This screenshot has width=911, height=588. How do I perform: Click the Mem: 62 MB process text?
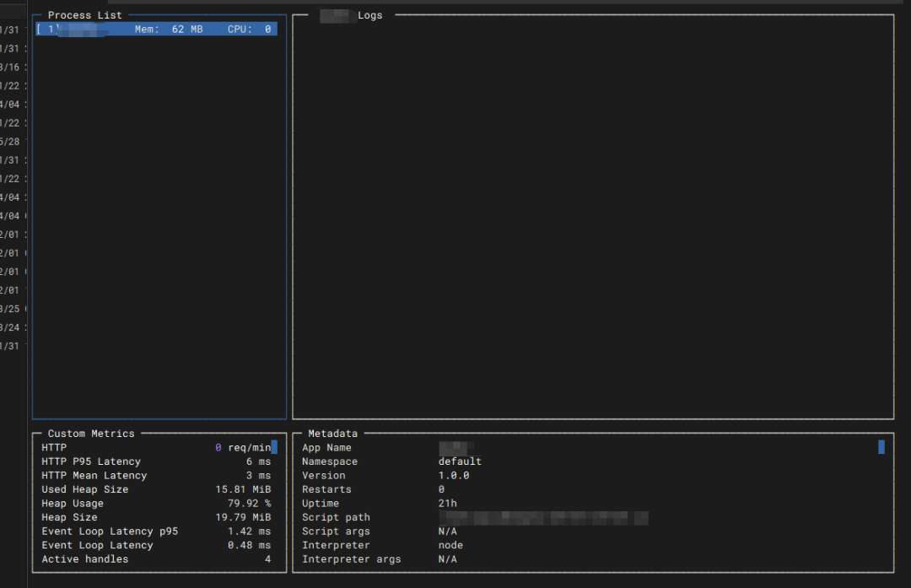pos(169,29)
